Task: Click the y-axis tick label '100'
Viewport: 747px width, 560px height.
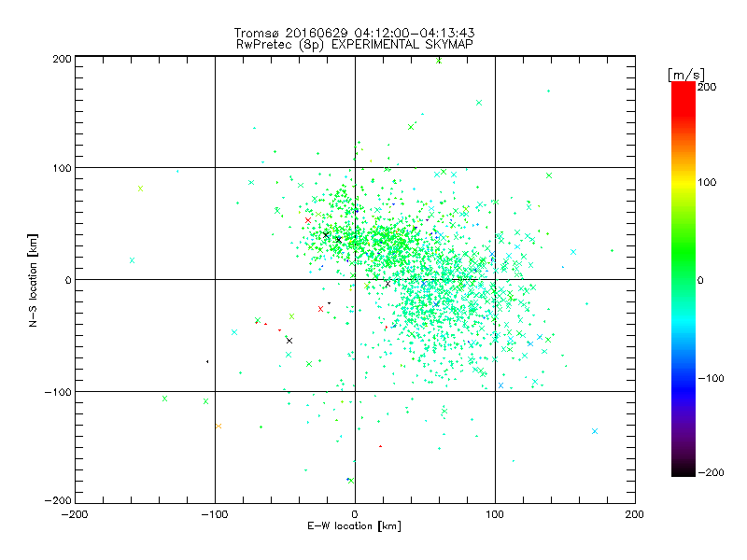Action: click(x=62, y=168)
